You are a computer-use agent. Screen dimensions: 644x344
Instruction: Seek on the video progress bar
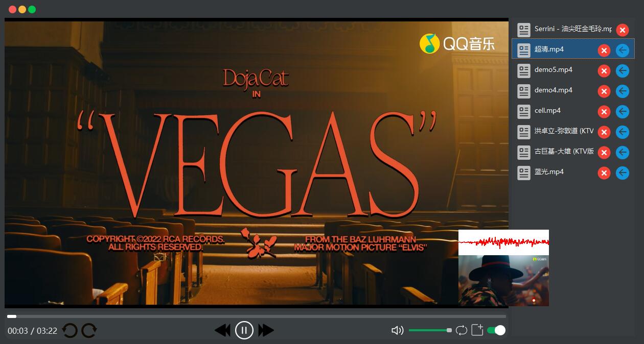click(257, 316)
